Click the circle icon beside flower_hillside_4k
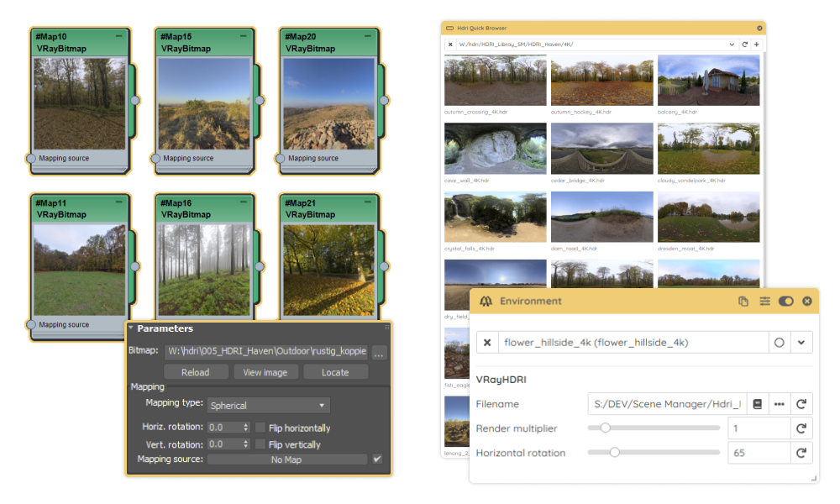This screenshot has height=504, width=840. click(x=779, y=342)
